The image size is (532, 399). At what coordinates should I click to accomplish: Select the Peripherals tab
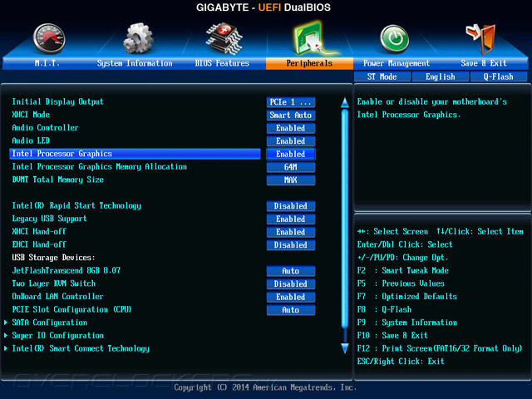click(309, 63)
